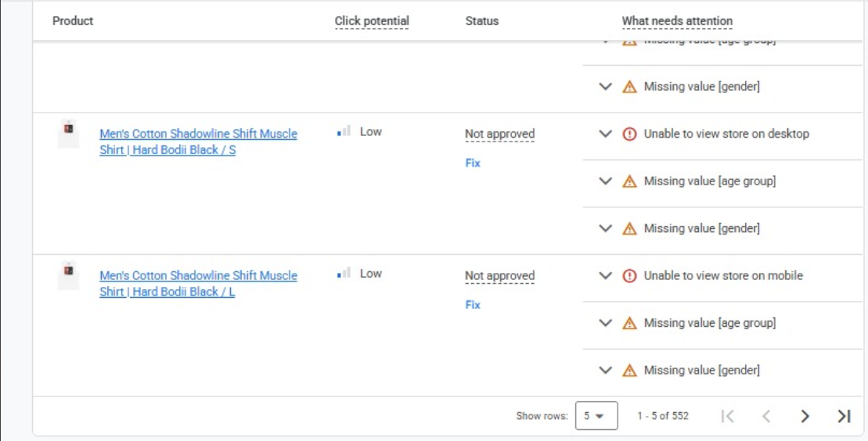Click Fix for the Black / S product
The height and width of the screenshot is (441, 868).
tap(473, 163)
